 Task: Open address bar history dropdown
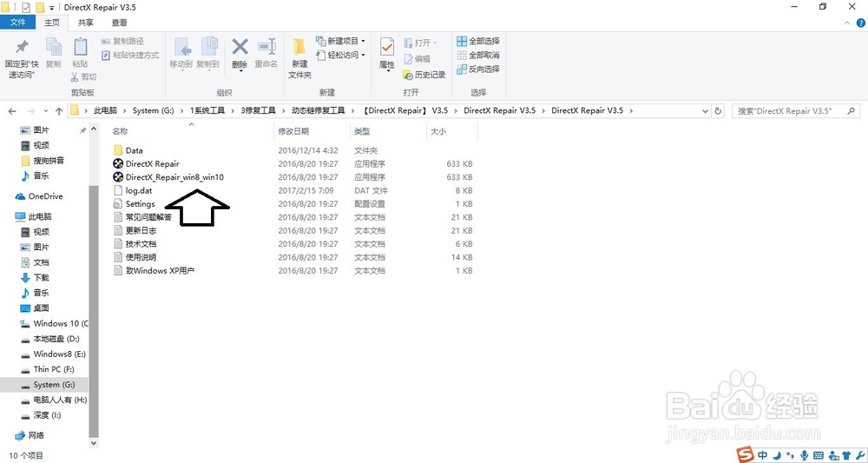point(705,111)
